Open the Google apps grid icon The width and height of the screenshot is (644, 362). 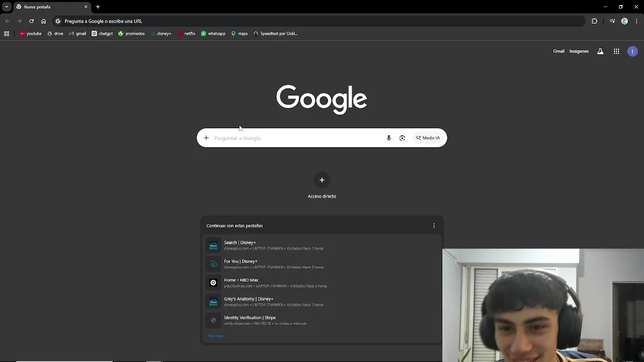click(616, 51)
